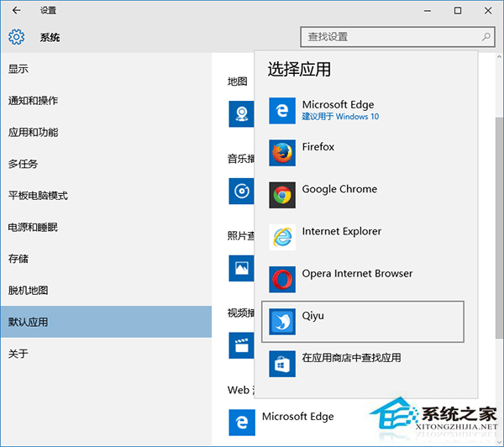Click the Internet Explorer label text
This screenshot has height=447, width=504.
pos(342,231)
